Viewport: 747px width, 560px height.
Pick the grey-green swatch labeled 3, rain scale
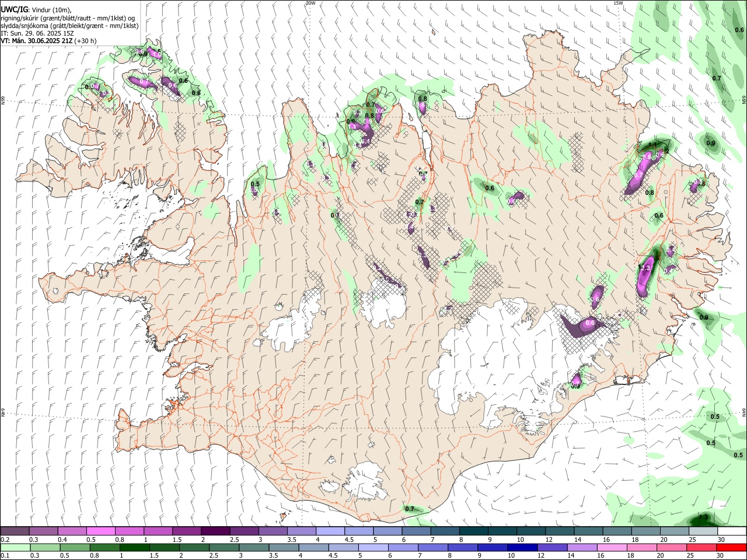[254, 547]
